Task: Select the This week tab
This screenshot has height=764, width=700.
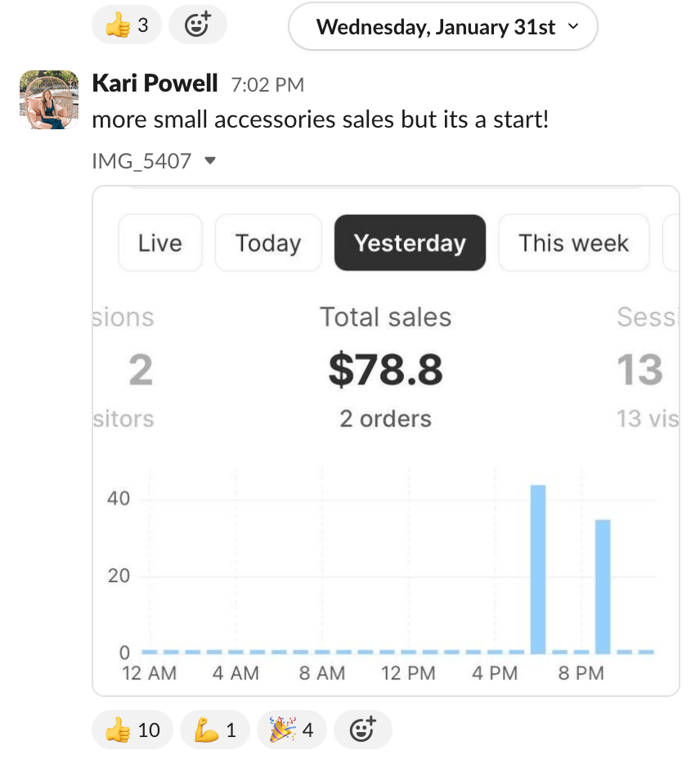Action: click(573, 243)
